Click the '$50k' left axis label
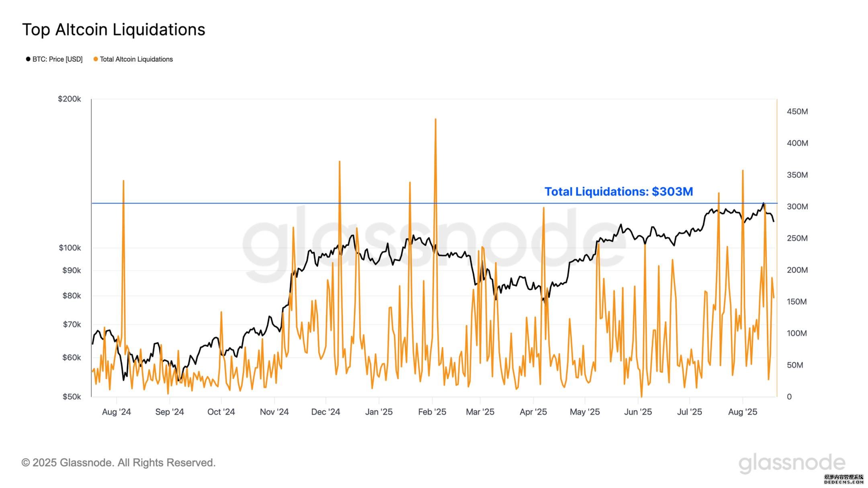 click(x=72, y=397)
